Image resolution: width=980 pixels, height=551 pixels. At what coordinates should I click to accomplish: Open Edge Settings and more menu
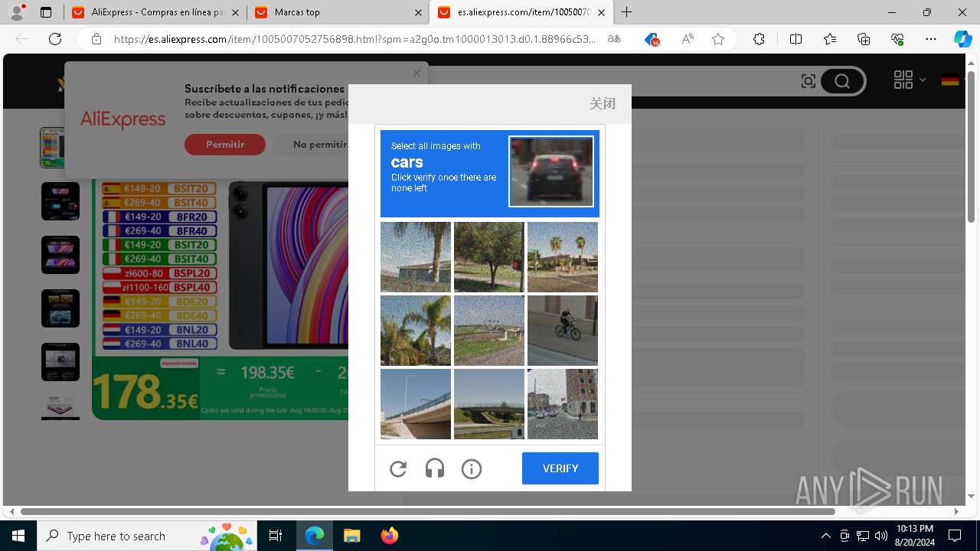[x=931, y=39]
